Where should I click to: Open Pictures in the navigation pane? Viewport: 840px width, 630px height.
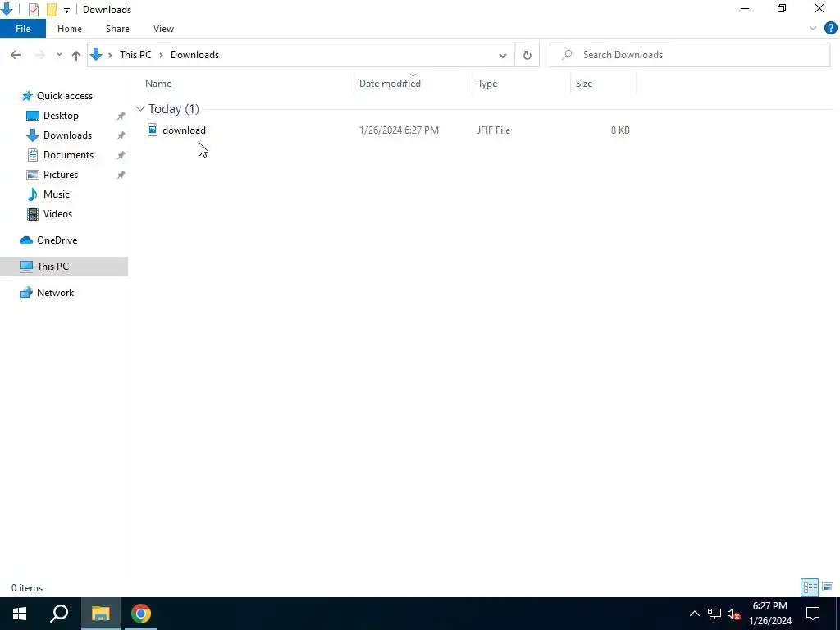(x=61, y=175)
